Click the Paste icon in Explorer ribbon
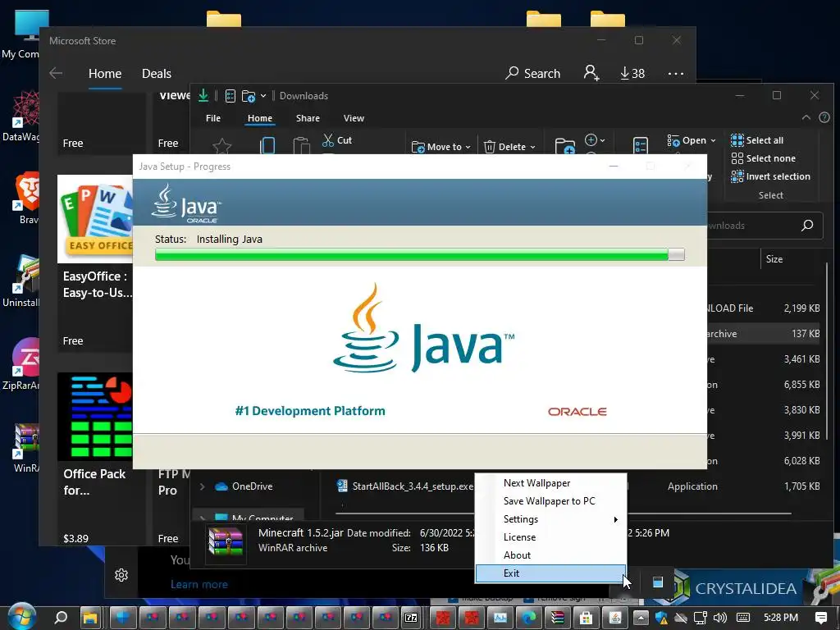Viewport: 840px width, 630px height. click(x=302, y=145)
